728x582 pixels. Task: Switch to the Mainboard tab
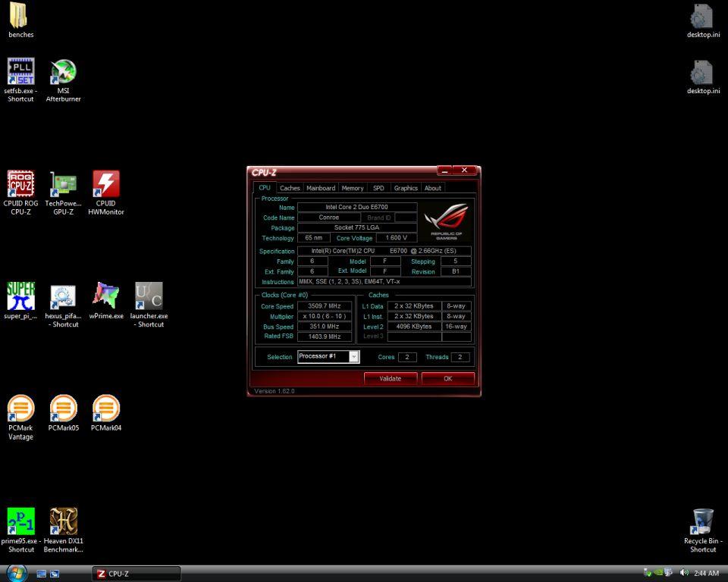click(x=321, y=188)
